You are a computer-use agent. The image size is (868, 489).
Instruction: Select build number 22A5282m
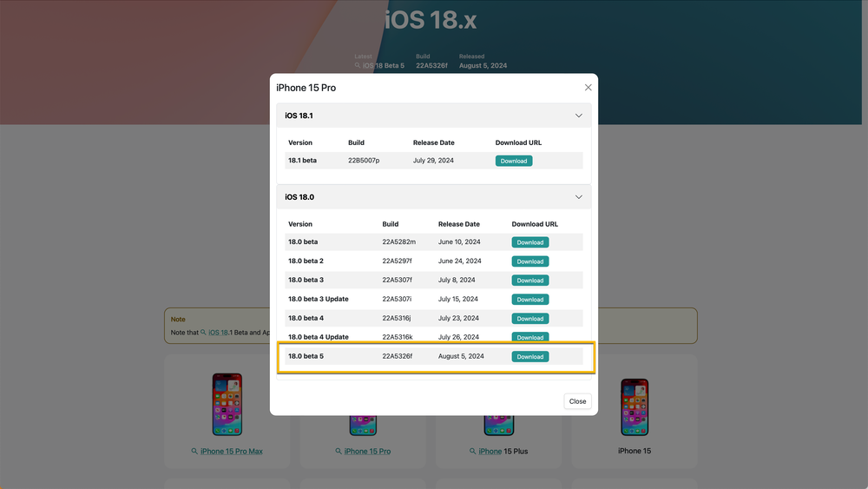pyautogui.click(x=398, y=242)
